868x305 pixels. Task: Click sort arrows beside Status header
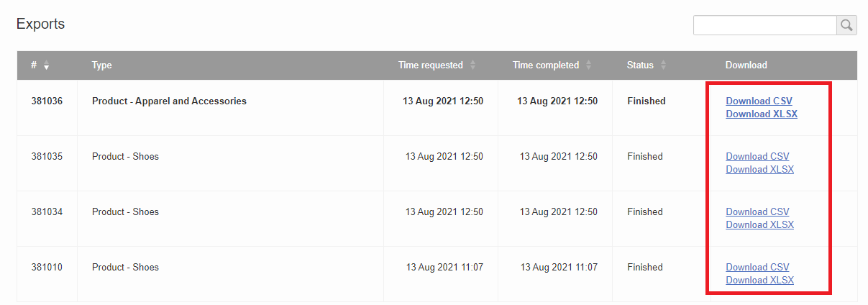(x=663, y=65)
